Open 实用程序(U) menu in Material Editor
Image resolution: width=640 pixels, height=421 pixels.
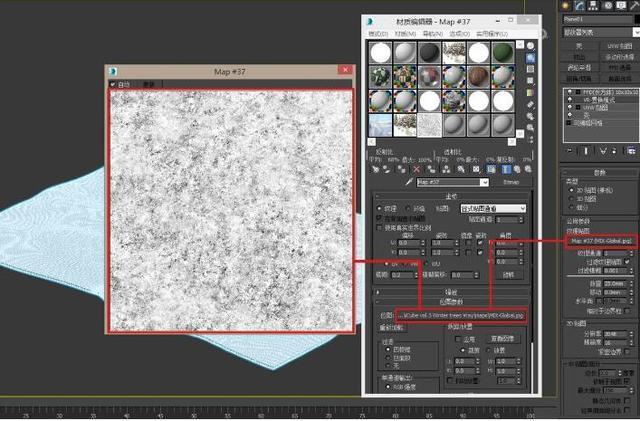492,34
